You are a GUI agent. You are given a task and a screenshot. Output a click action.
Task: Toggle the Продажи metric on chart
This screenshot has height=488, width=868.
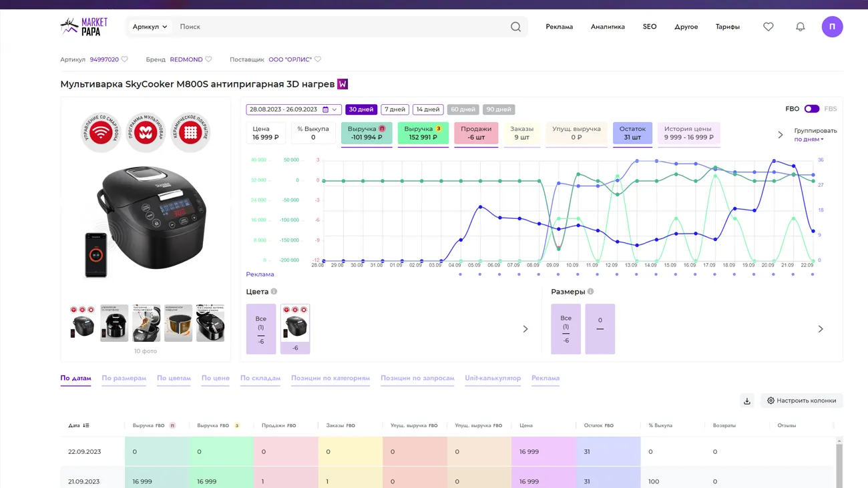[x=475, y=133]
